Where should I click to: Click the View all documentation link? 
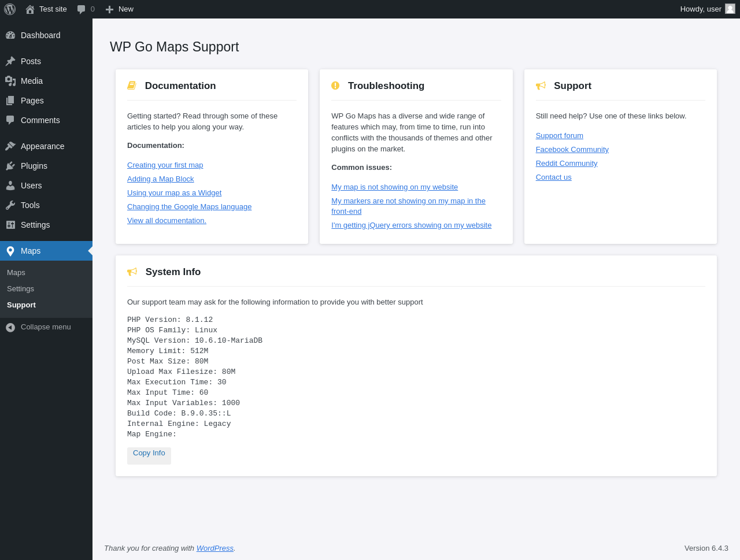(166, 221)
